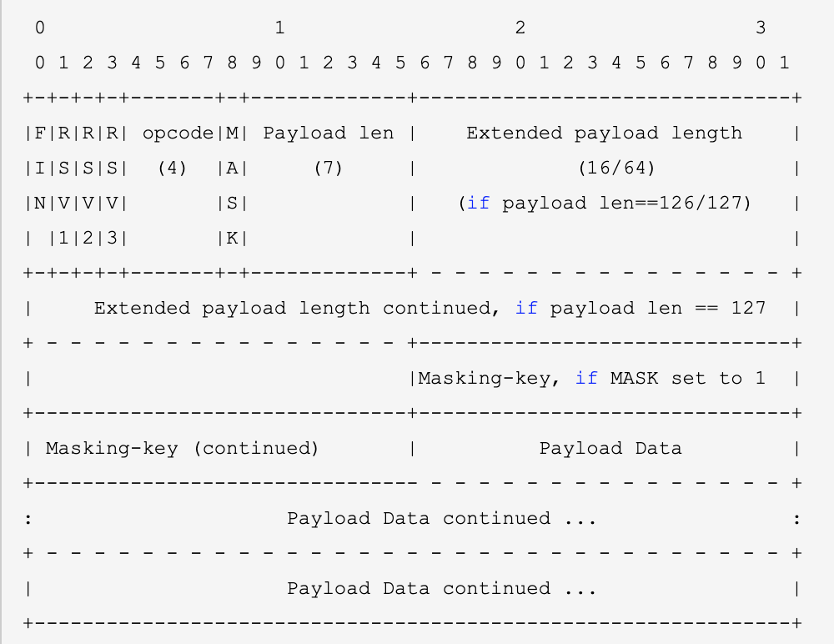The height and width of the screenshot is (644, 834).
Task: Click blue 'if' before 'payload len == 127'
Action: [x=526, y=309]
